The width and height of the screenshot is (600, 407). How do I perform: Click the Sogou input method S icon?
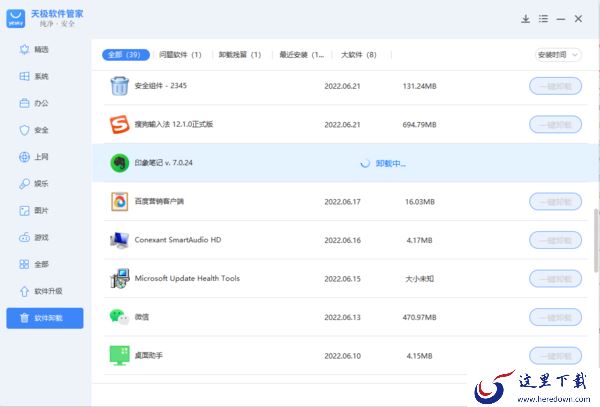(119, 124)
